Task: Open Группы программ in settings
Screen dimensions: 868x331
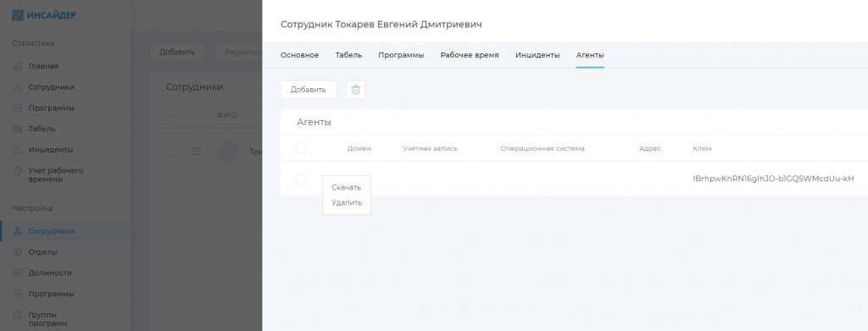Action: tap(47, 319)
